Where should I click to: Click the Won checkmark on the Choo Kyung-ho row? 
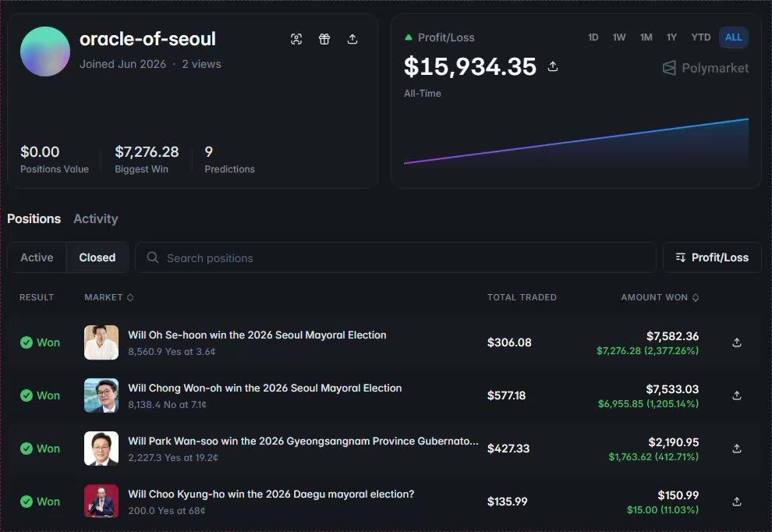[x=27, y=502]
